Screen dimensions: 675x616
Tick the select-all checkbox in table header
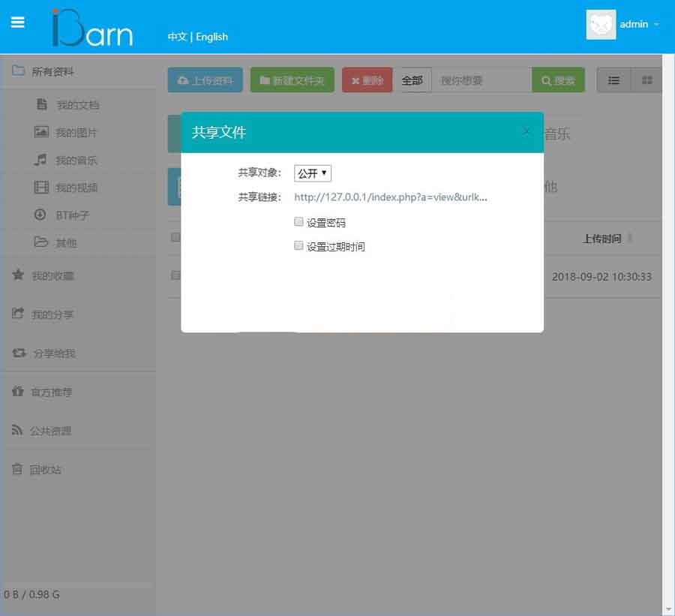175,238
